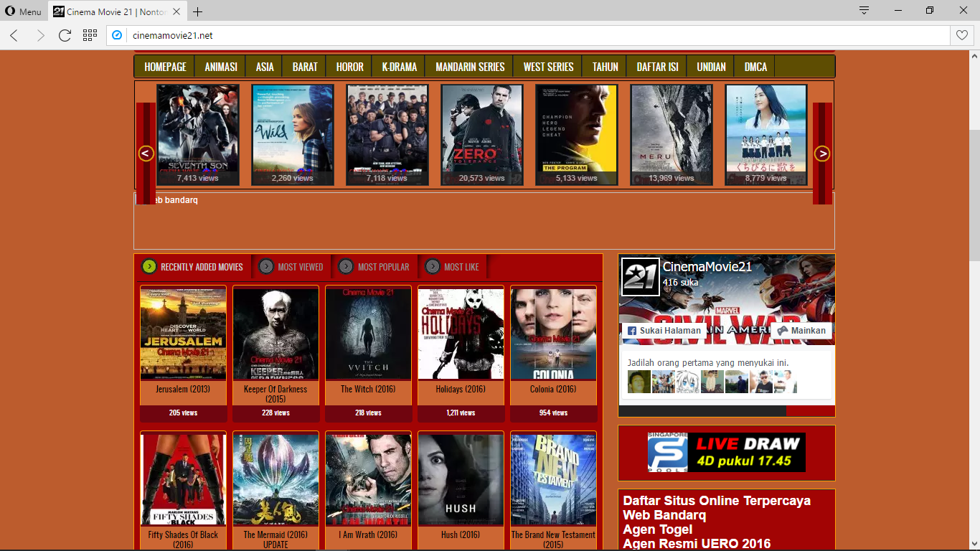Bookmark page with heart icon
The image size is (980, 551).
[962, 35]
